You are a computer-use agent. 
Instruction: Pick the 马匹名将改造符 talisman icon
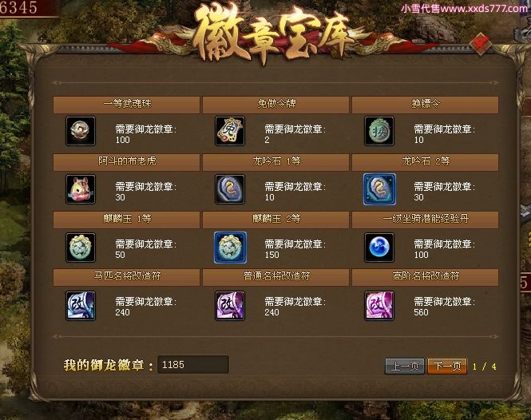[81, 306]
